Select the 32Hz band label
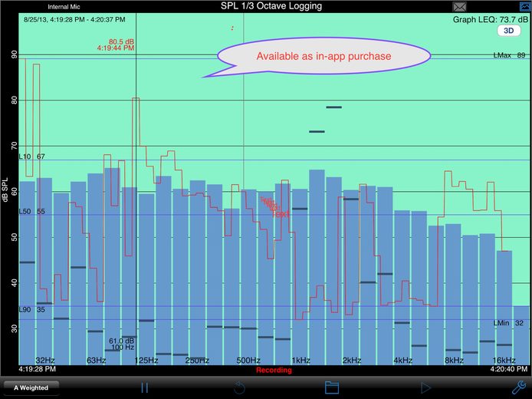This screenshot has width=532, height=399. 45,361
